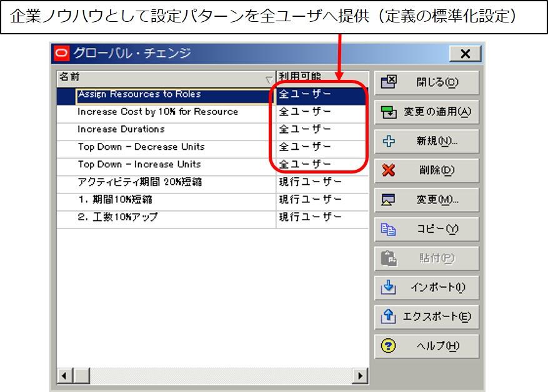Click the Export (エクスポート) up-arrow icon
Screen dimensions: 548x392
tap(388, 316)
